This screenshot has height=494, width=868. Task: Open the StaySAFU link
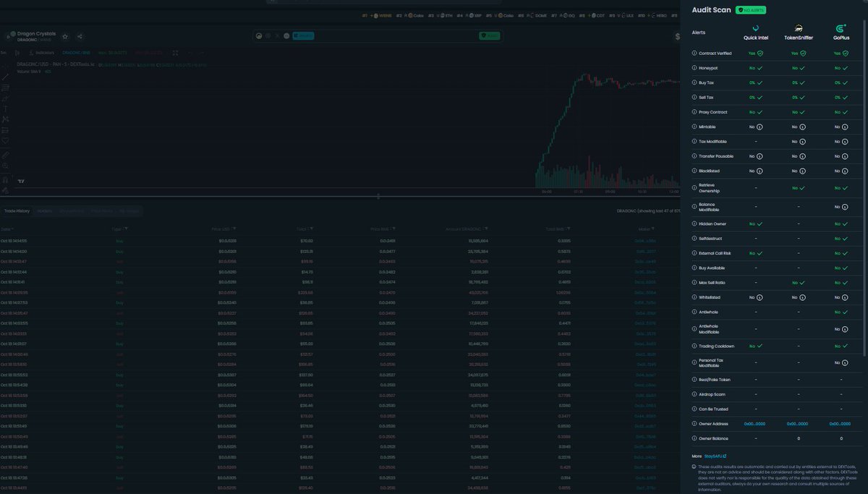click(x=715, y=456)
